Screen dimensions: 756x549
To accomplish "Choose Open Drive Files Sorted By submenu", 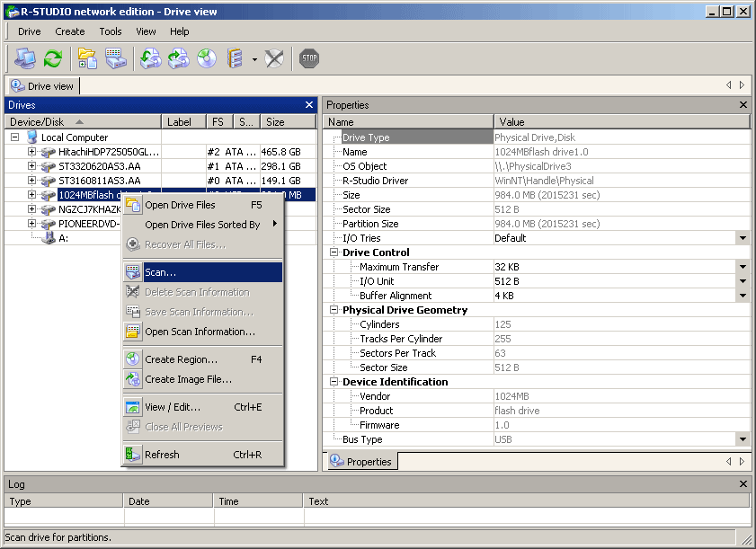I will 203,225.
